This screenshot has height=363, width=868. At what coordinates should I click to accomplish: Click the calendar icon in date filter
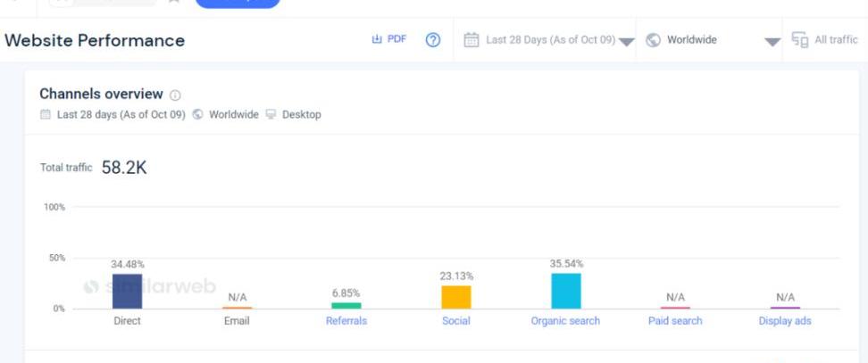472,40
